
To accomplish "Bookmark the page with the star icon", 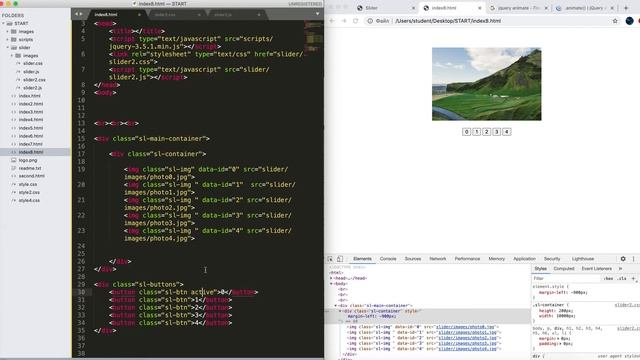I will tap(615, 21).
